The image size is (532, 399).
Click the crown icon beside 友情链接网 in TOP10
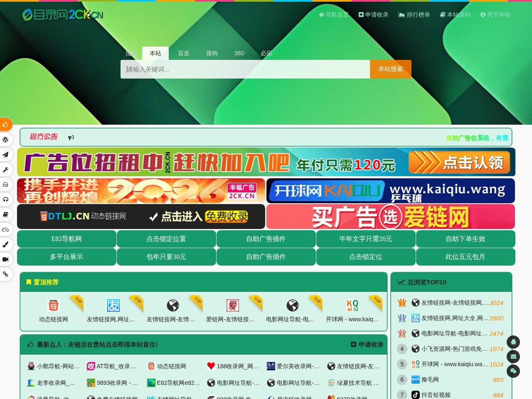coord(402,303)
